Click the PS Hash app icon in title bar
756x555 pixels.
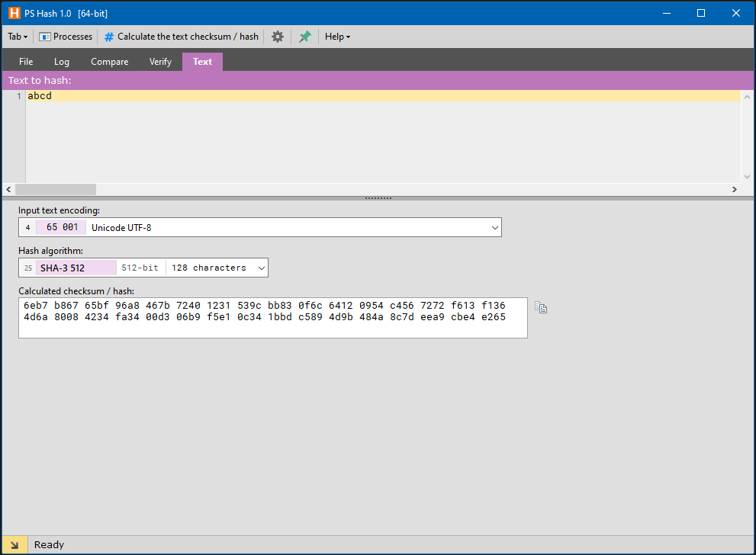pos(14,13)
